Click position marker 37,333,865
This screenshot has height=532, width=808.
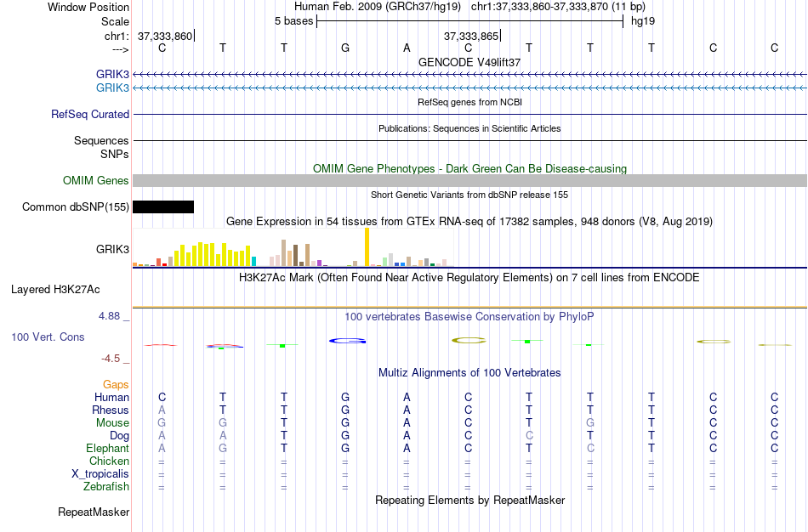tap(471, 36)
